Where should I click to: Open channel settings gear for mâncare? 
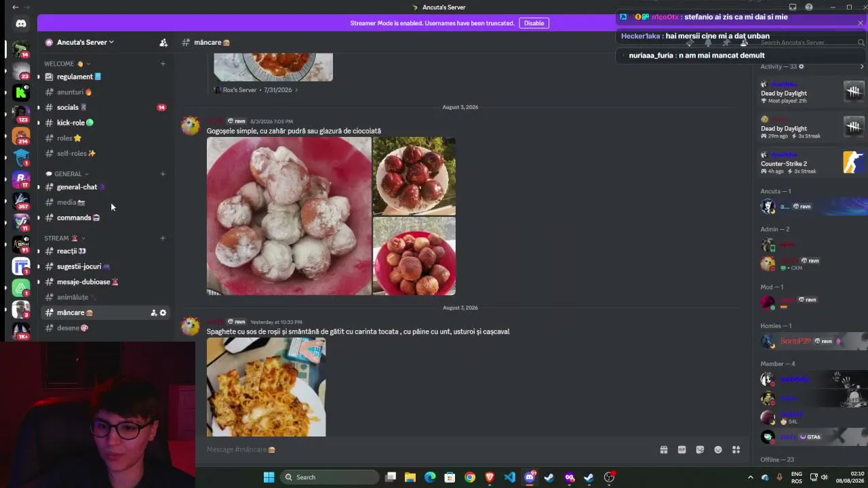163,312
